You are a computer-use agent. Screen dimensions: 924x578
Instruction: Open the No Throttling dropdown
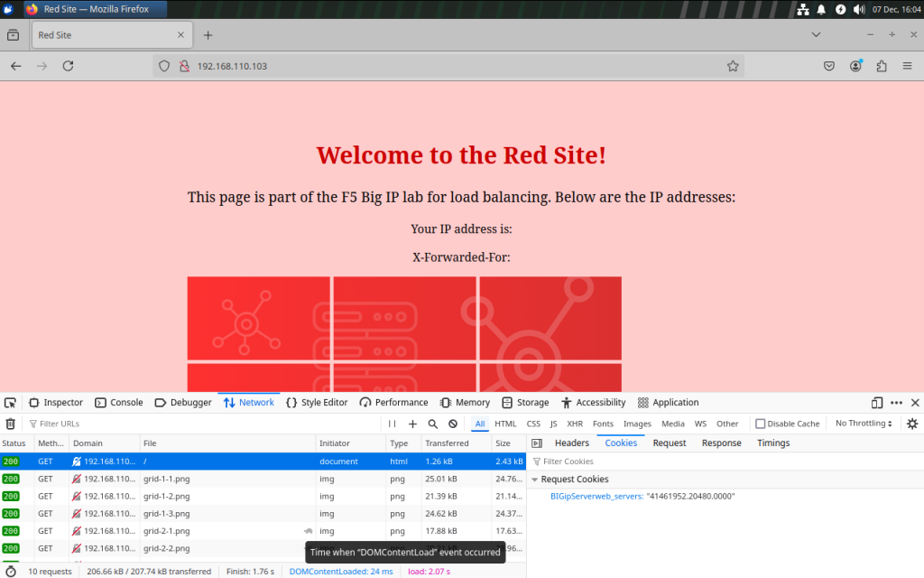[x=864, y=423]
